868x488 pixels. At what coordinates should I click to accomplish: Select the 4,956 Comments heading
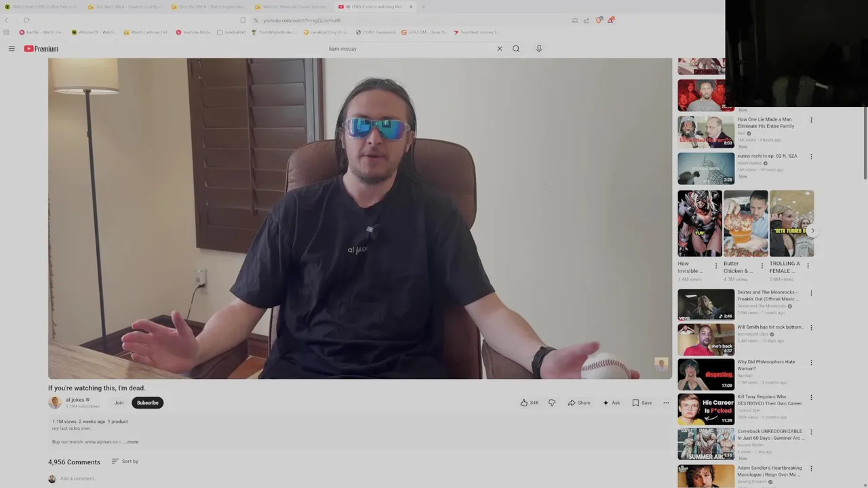[74, 462]
